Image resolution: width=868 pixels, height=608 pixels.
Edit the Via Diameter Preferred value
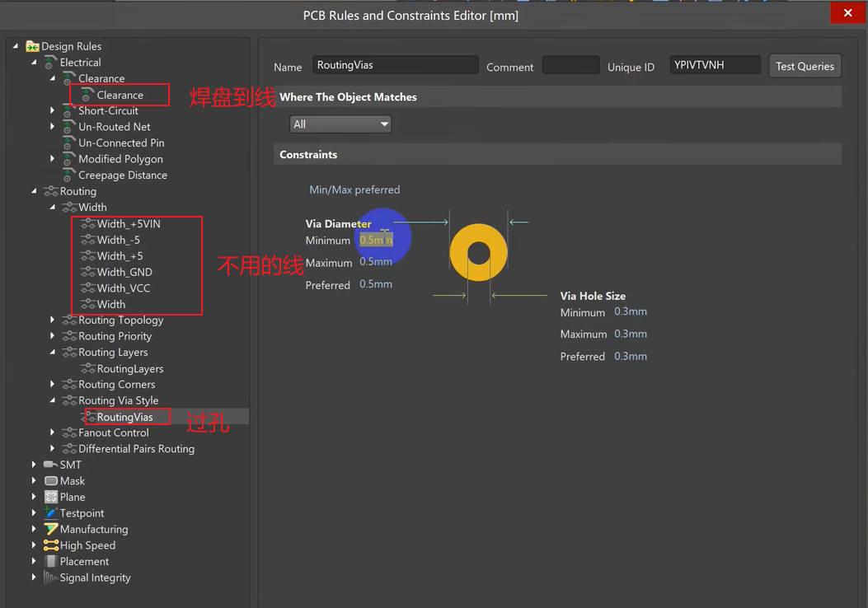[x=376, y=284]
